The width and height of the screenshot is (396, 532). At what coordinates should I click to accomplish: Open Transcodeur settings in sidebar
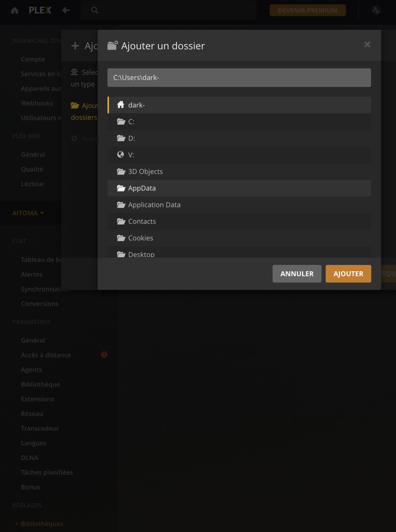(x=40, y=428)
